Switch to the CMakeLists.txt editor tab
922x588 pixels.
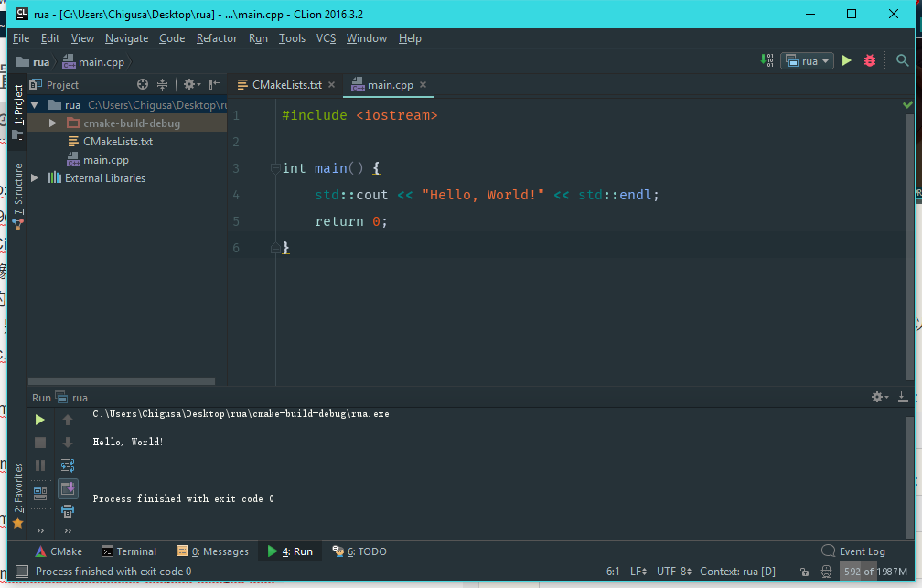coord(286,85)
